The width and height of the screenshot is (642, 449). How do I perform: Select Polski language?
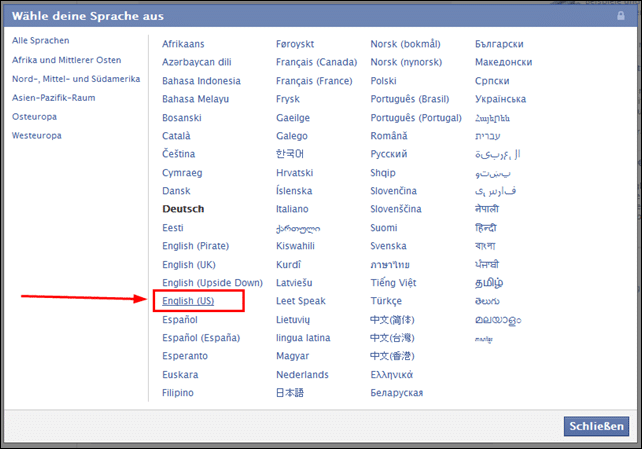[383, 81]
